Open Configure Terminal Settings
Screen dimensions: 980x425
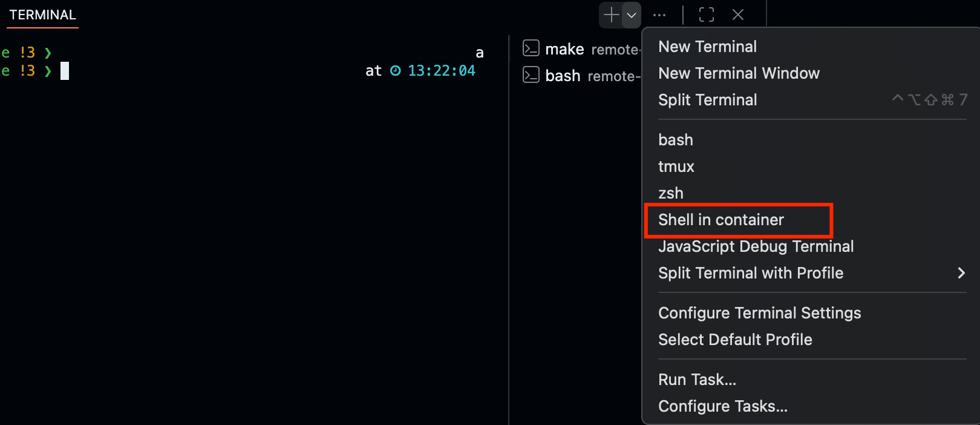tap(759, 313)
